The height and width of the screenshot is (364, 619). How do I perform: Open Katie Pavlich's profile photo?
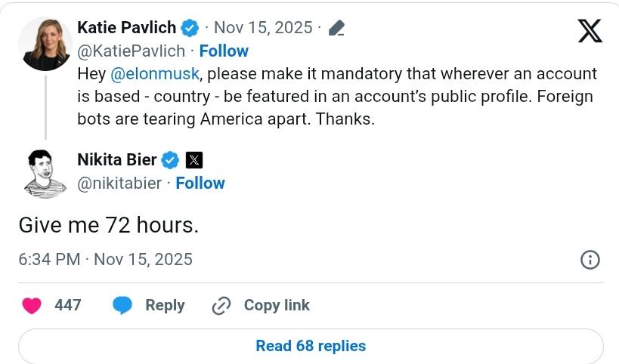coord(45,42)
